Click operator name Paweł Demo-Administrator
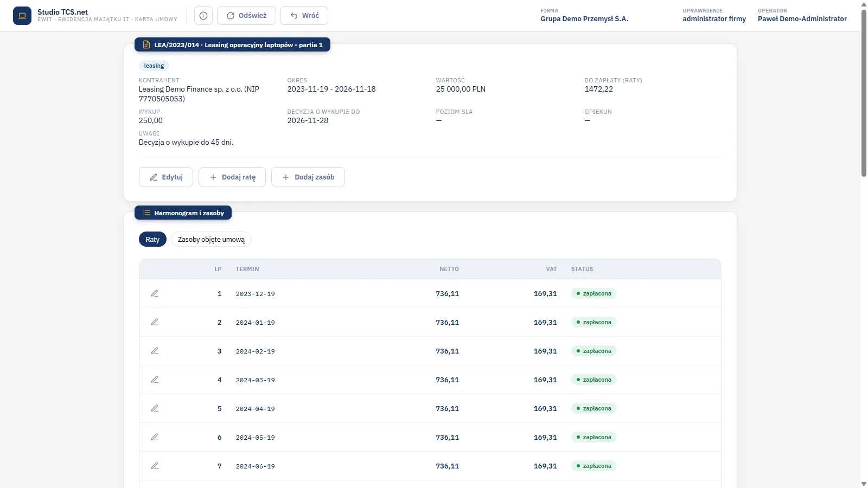Viewport: 868px width, 488px height. [802, 19]
